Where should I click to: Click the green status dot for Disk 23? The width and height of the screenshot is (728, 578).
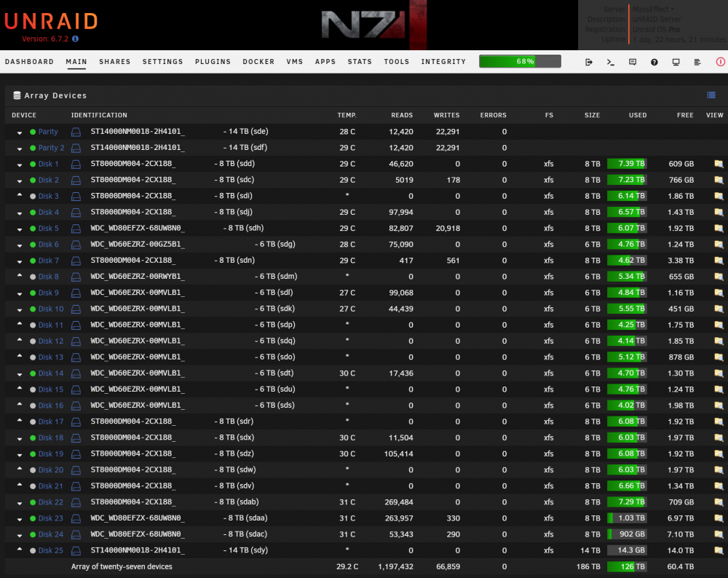click(x=33, y=518)
